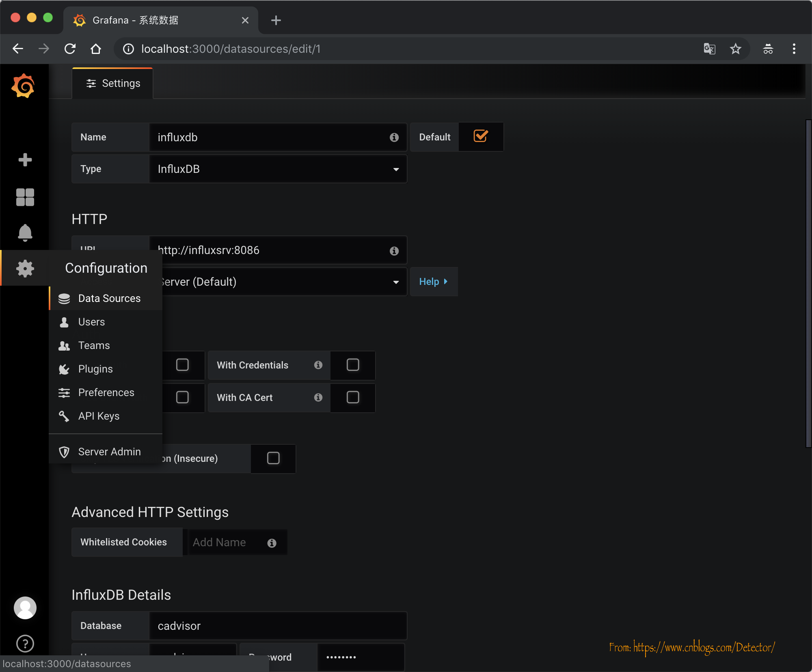The image size is (812, 672).
Task: Switch to the Settings tab
Action: pos(112,83)
